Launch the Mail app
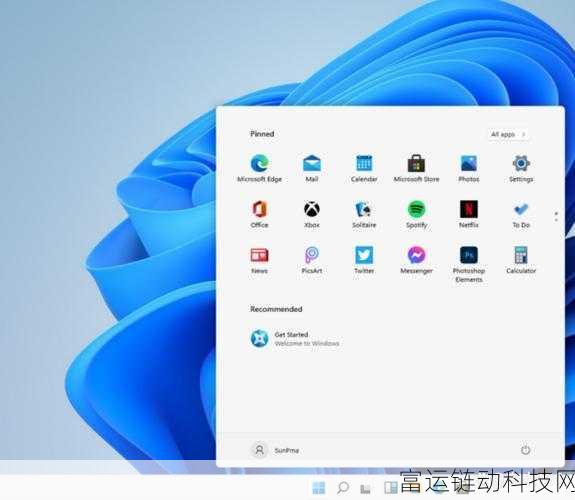 (x=312, y=168)
